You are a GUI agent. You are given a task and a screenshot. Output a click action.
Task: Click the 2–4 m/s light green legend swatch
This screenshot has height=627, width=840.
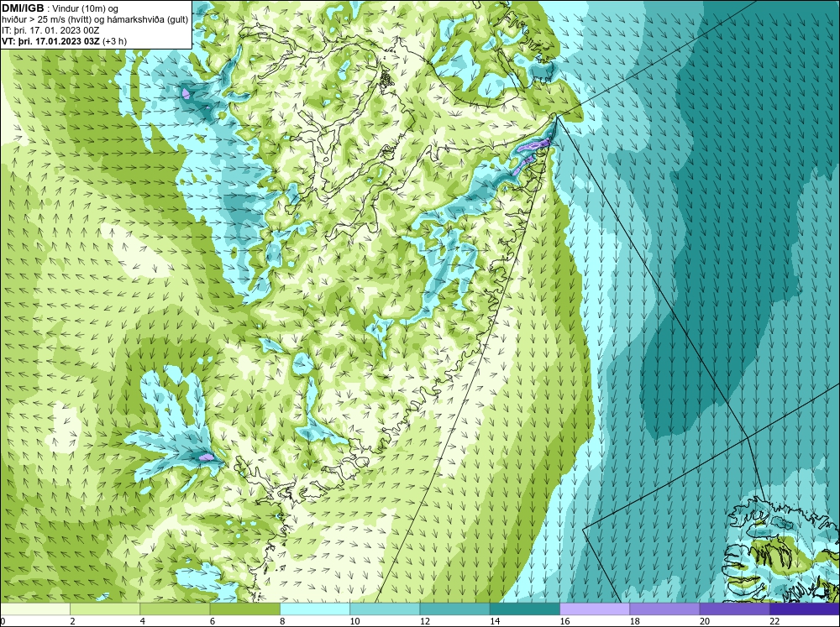point(105,609)
